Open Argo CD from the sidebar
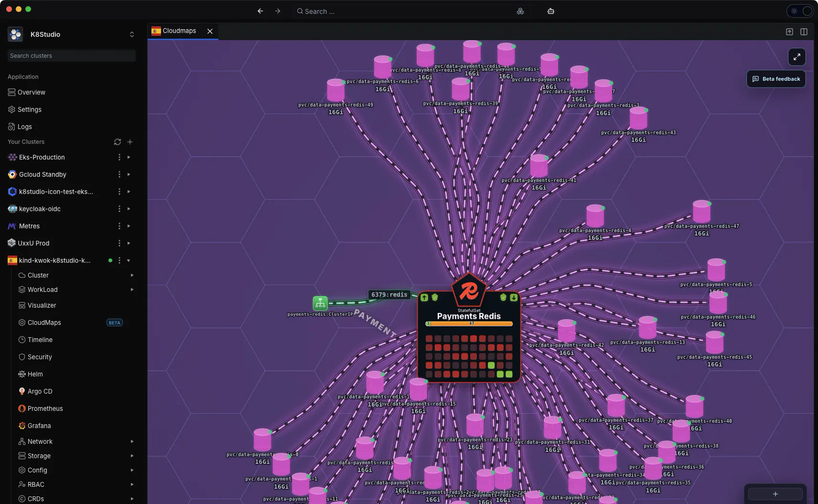This screenshot has height=504, width=818. pos(40,391)
